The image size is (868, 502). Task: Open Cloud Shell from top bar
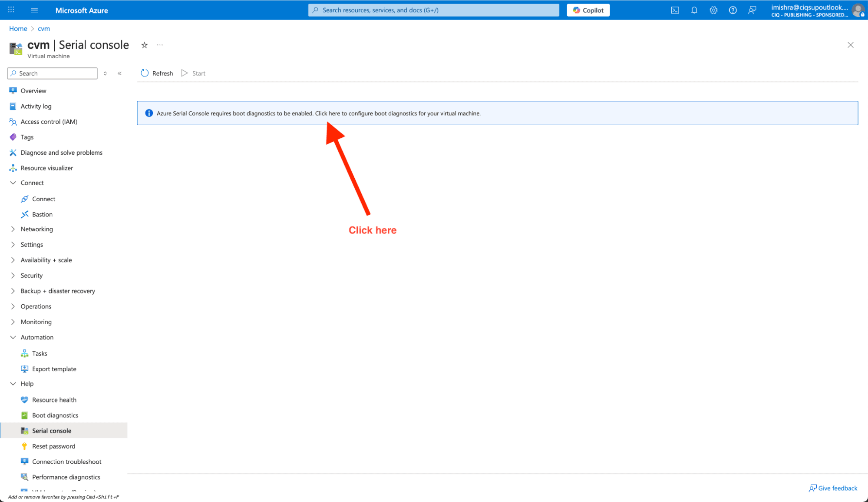tap(675, 10)
